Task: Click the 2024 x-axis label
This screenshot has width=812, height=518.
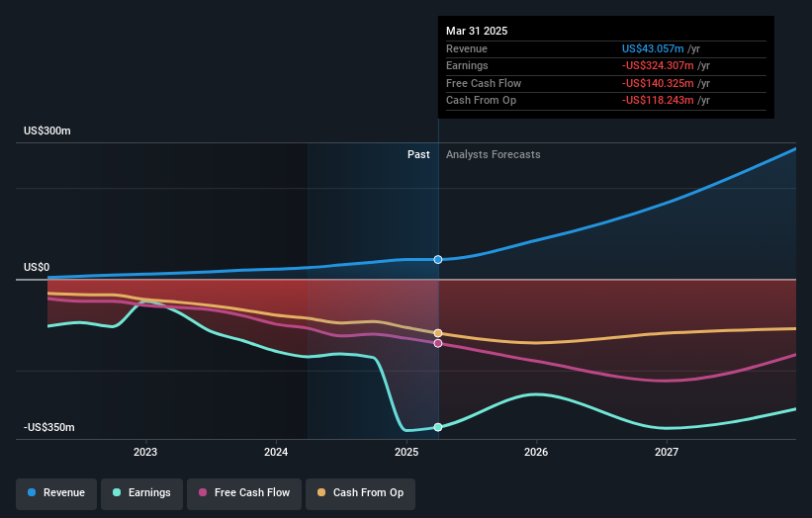Action: coord(276,452)
